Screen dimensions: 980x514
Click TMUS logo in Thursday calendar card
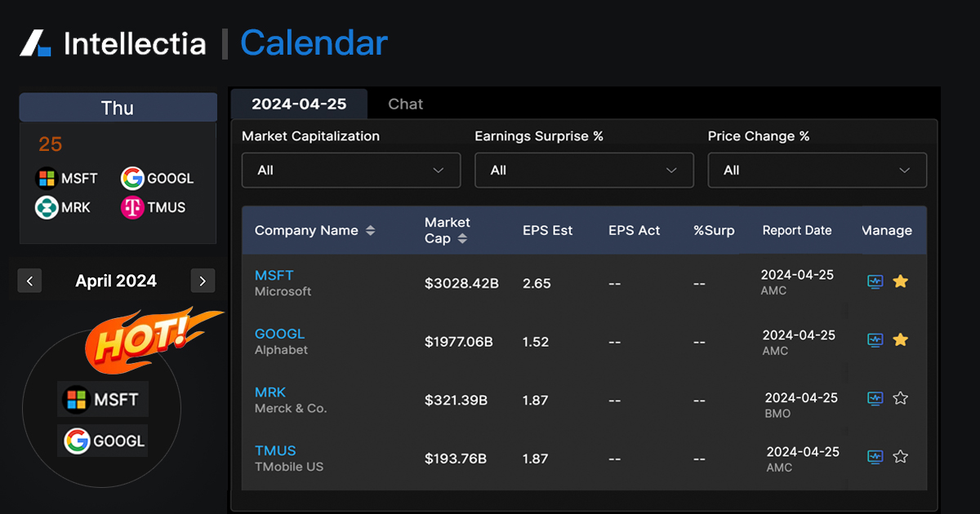point(132,207)
